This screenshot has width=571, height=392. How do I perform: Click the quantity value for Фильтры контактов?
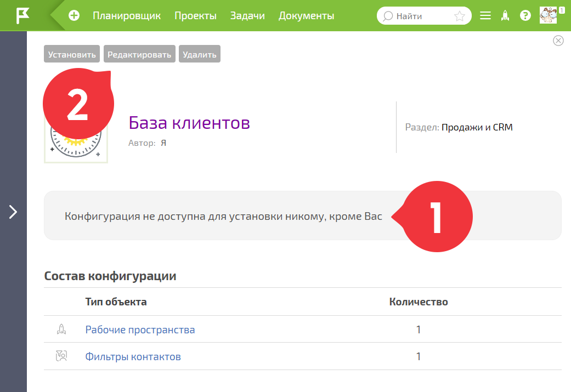pos(419,357)
